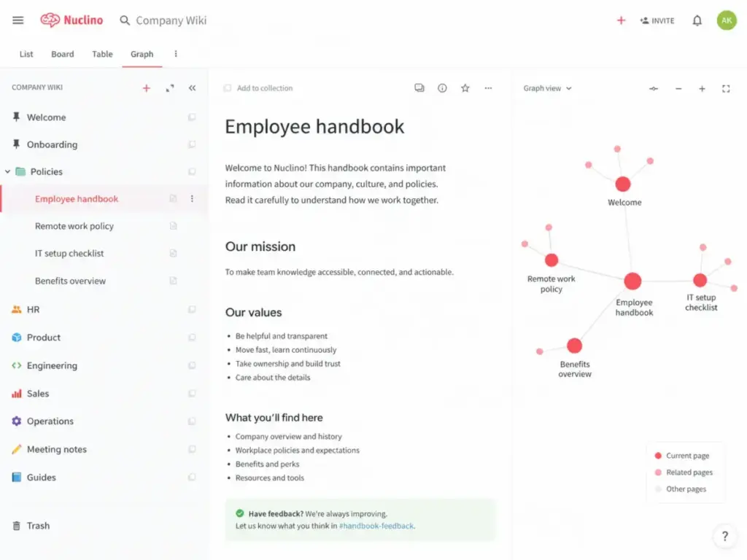Click the search magnifier icon
The image size is (747, 560).
pos(125,20)
